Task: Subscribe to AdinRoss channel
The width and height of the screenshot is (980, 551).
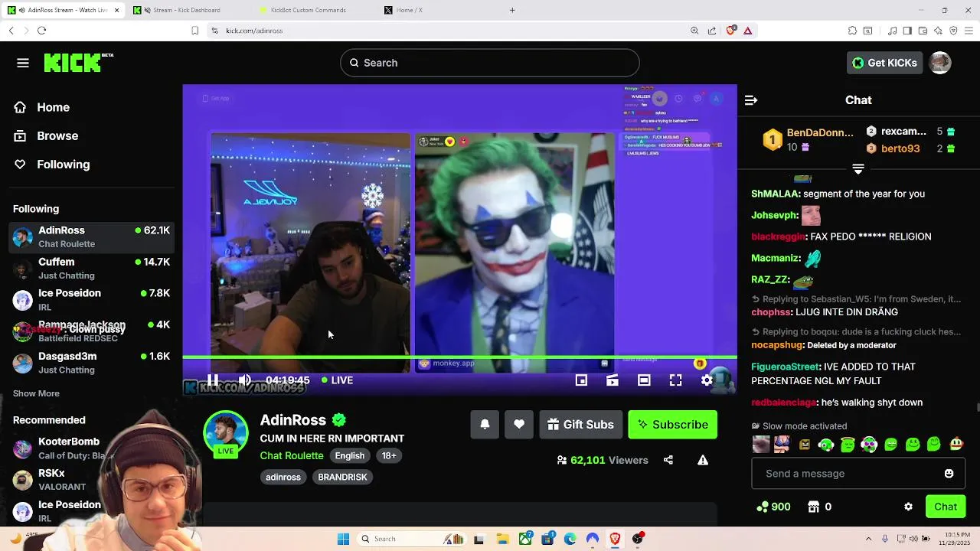Action: pos(672,425)
